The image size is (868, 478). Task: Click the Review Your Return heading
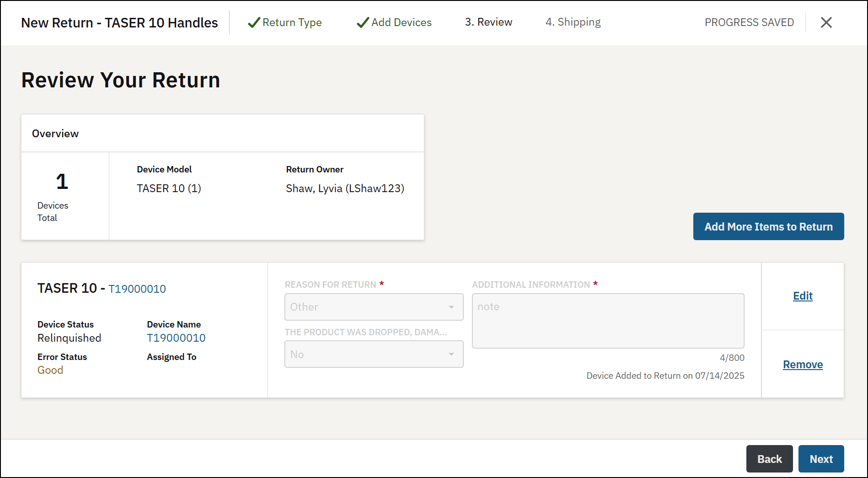121,80
